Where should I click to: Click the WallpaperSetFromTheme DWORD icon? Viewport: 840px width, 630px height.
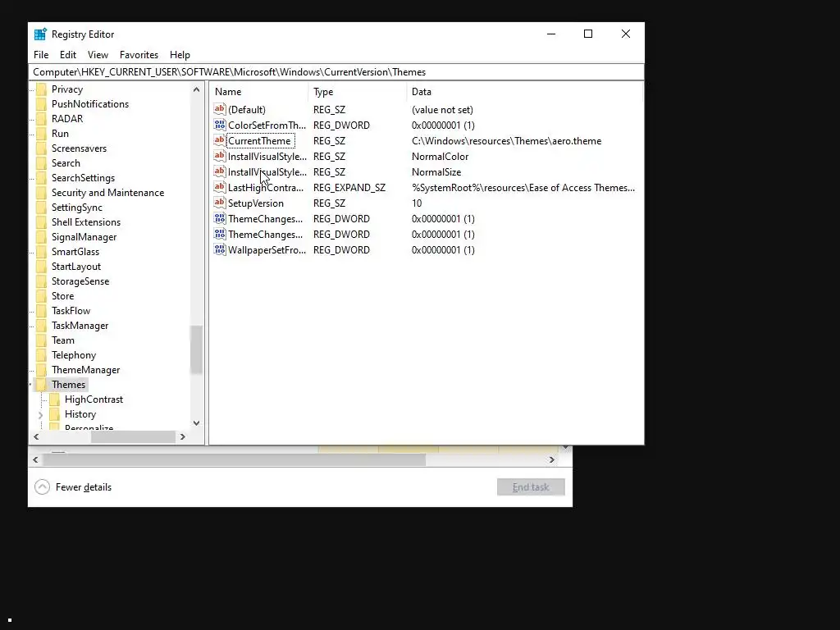(x=220, y=249)
